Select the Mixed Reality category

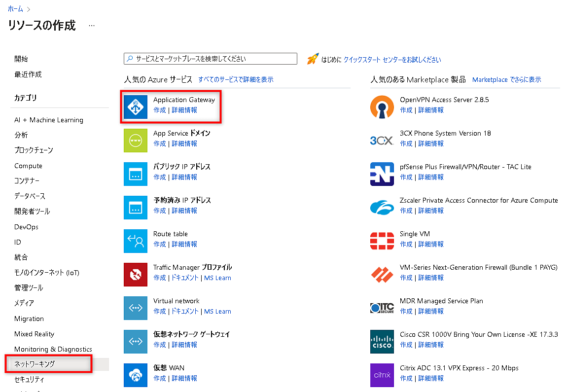tap(35, 334)
